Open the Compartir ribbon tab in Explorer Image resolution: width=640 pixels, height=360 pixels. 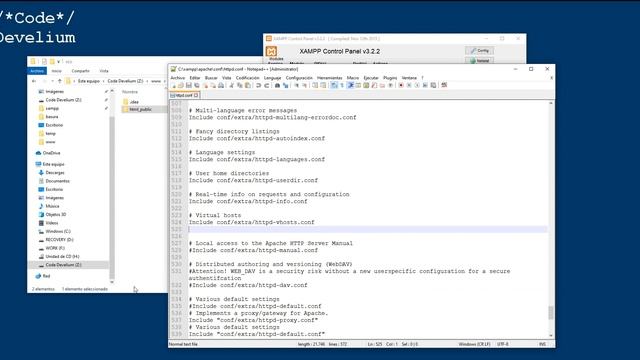(x=80, y=71)
